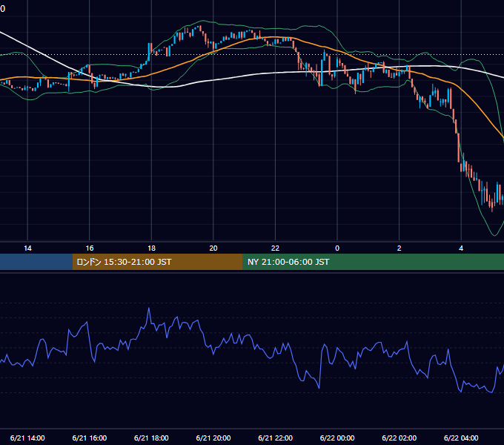
Task: Click the 6/22 04:00 date label
Action: [461, 438]
